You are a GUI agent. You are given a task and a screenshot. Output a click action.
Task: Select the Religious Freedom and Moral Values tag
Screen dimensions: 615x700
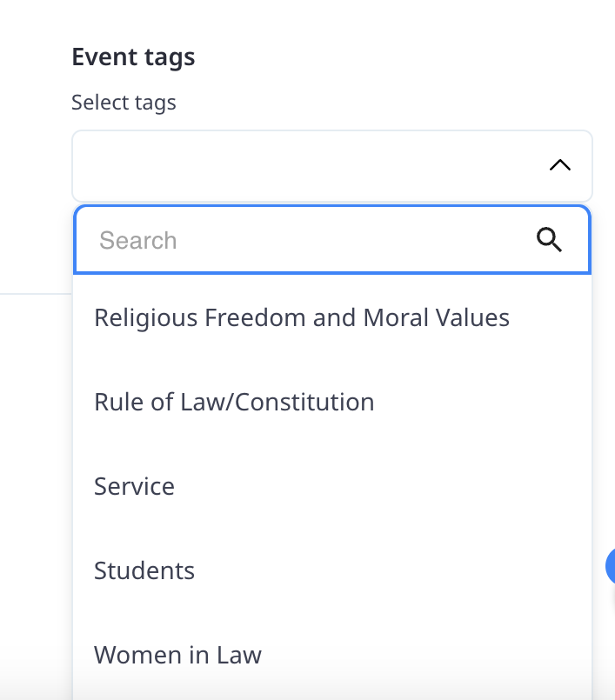(x=301, y=317)
